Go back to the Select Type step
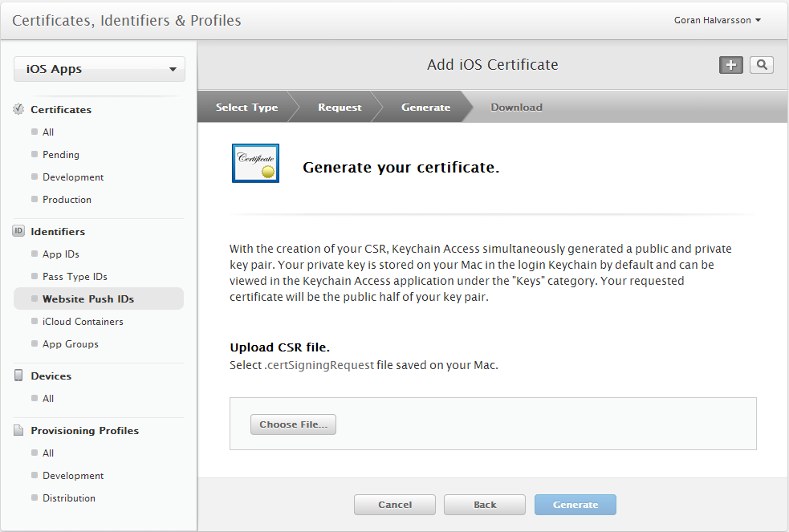The height and width of the screenshot is (532, 789). 246,106
